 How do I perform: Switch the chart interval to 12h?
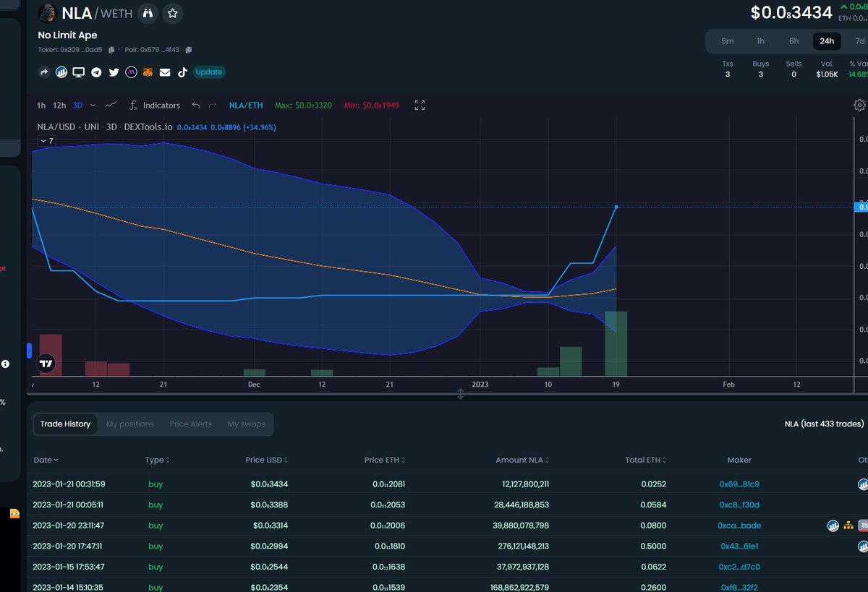click(x=59, y=106)
